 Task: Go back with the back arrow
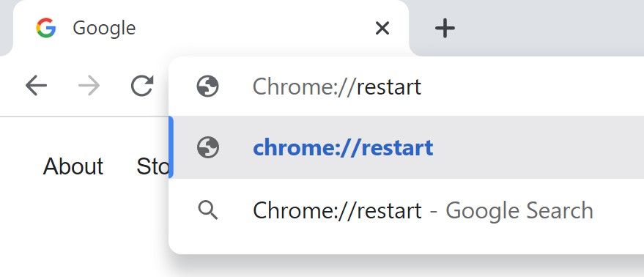coord(36,86)
